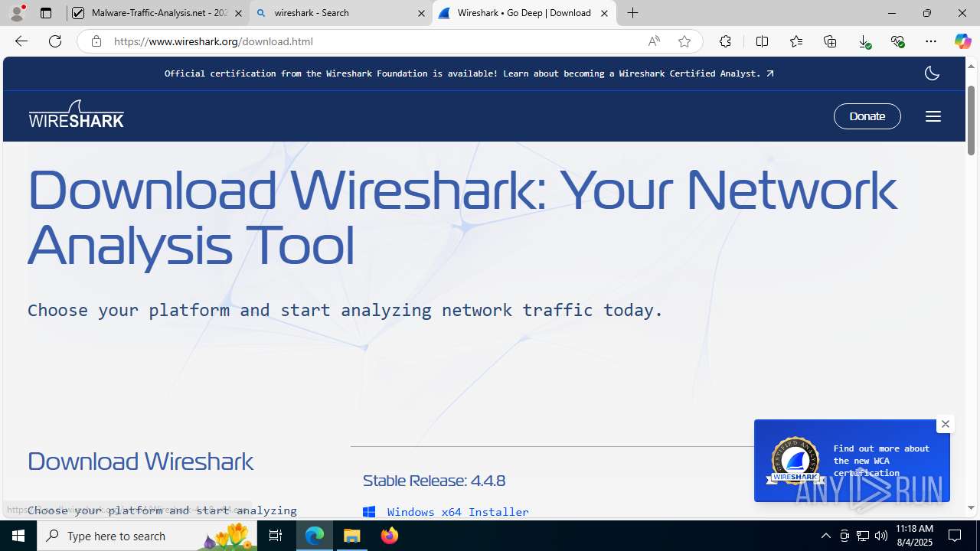Open the notification center
Image resolution: width=980 pixels, height=551 pixels.
955,536
